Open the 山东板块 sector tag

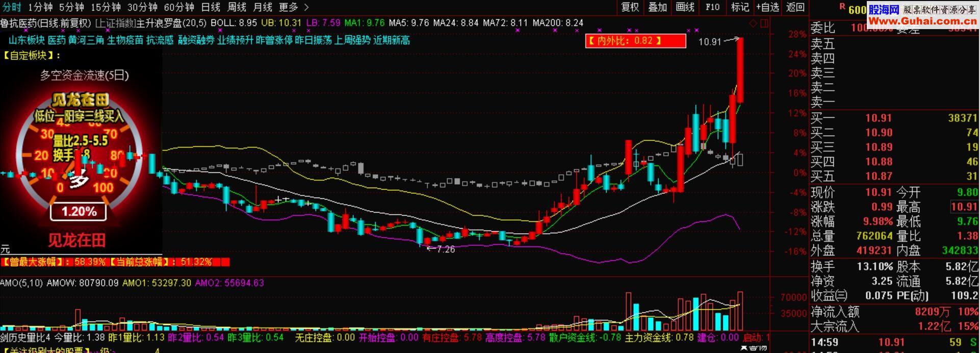coord(27,40)
